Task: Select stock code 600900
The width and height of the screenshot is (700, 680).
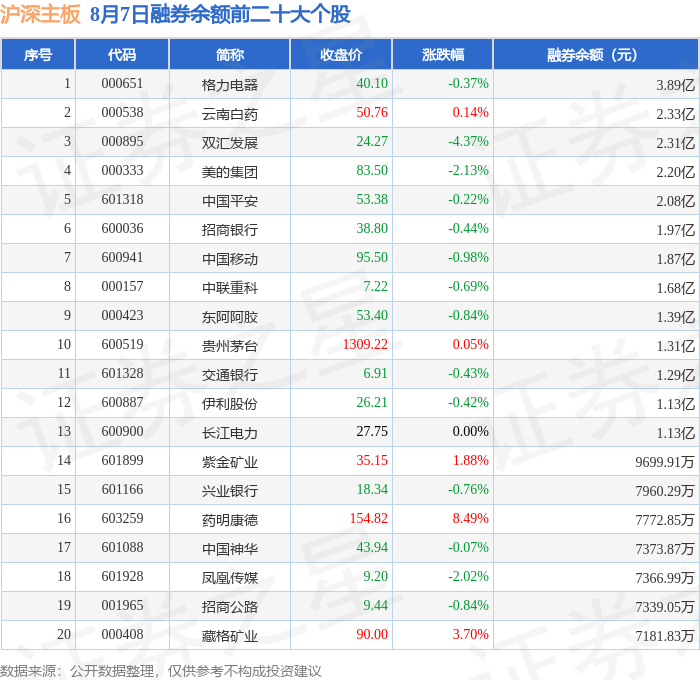Action: pos(122,431)
